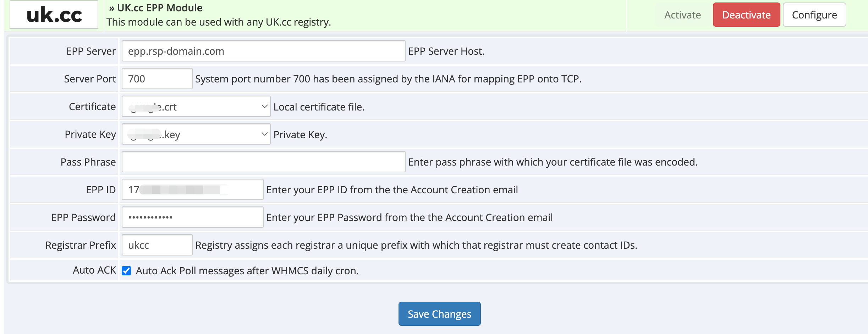The width and height of the screenshot is (868, 334).
Task: Toggle the Auto ACK checkbox
Action: 126,271
